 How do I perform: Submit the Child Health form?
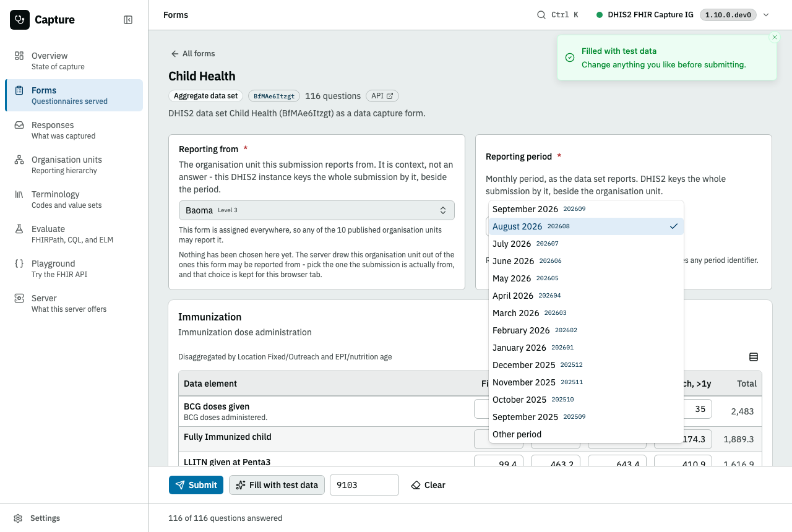196,485
